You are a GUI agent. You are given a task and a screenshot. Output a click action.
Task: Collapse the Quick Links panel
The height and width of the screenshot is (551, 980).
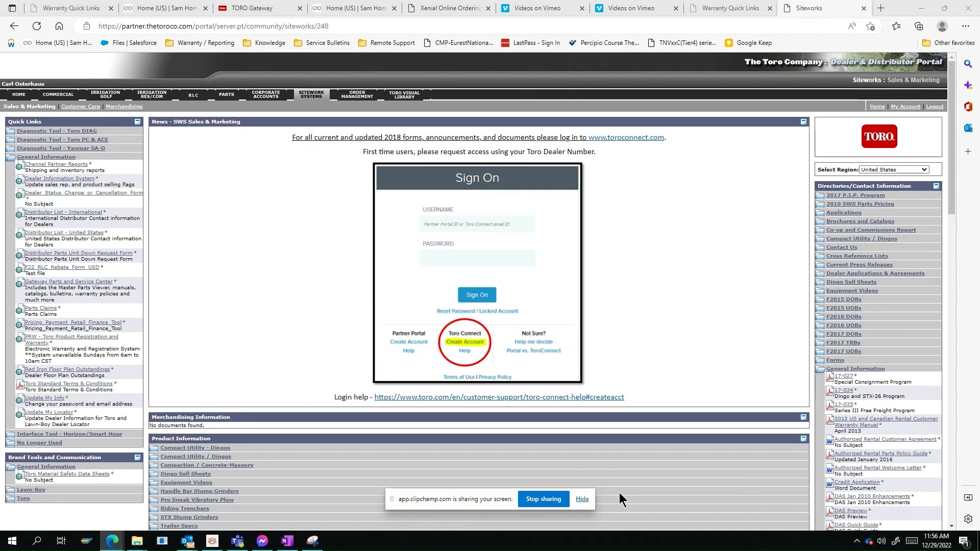pos(137,121)
